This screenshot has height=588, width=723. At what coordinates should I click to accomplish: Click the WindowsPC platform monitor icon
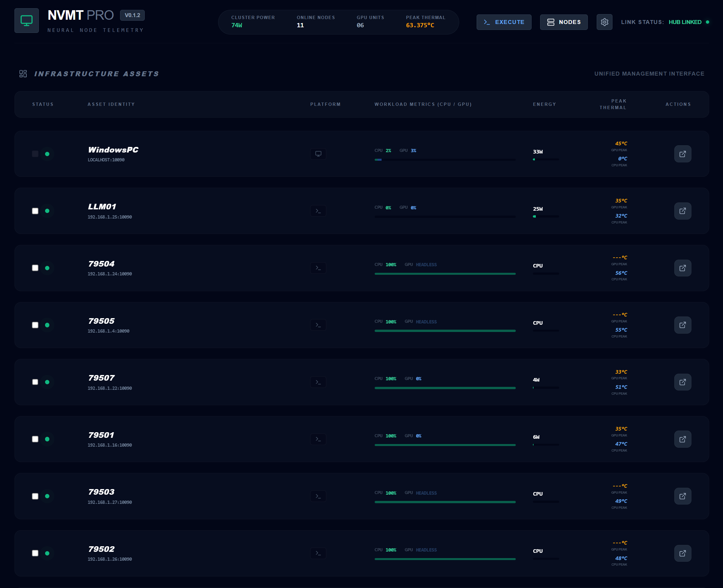318,154
